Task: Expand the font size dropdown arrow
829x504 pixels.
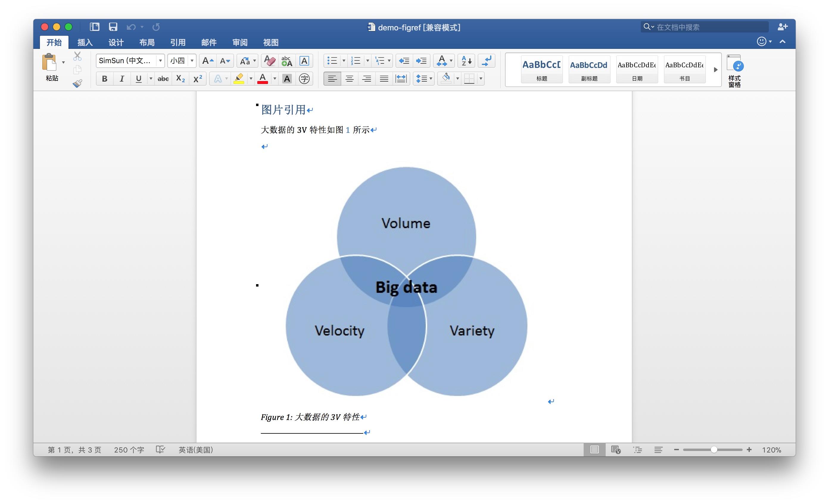Action: coord(192,61)
